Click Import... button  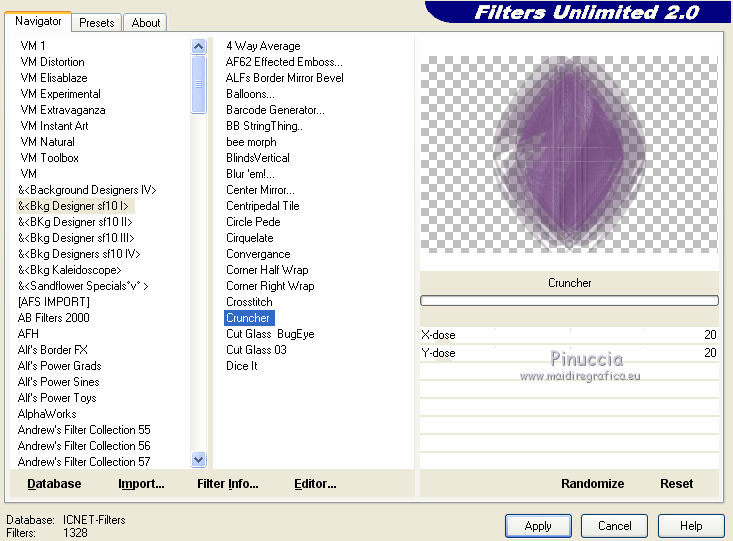tap(141, 483)
